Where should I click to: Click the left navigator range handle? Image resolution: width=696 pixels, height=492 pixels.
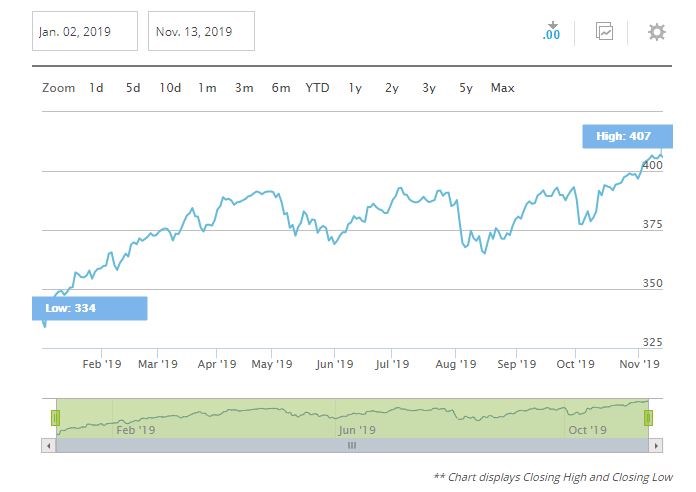(57, 418)
